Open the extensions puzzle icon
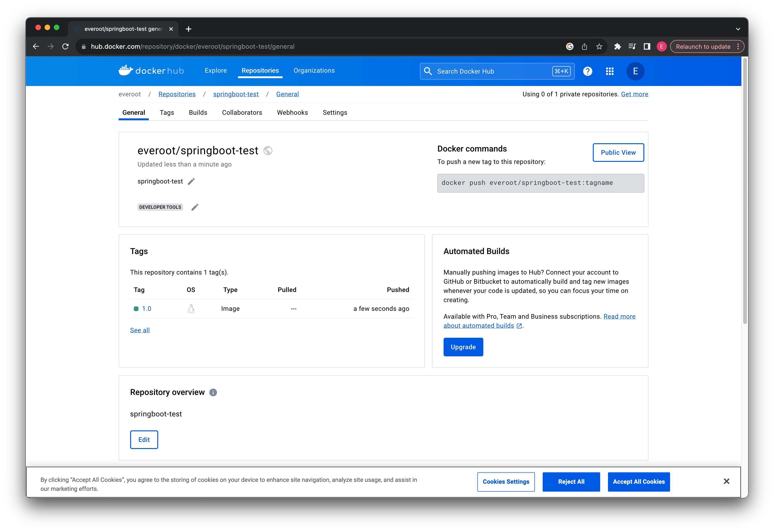 [617, 47]
